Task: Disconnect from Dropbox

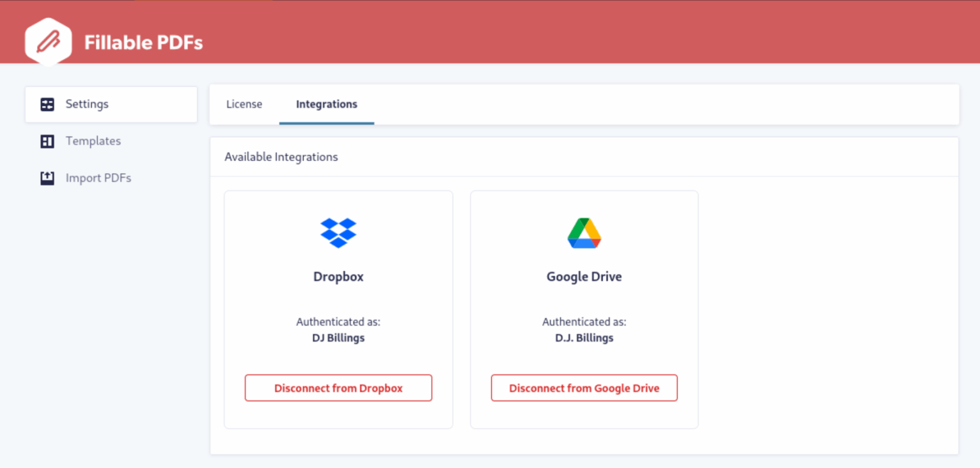Action: pyautogui.click(x=338, y=388)
